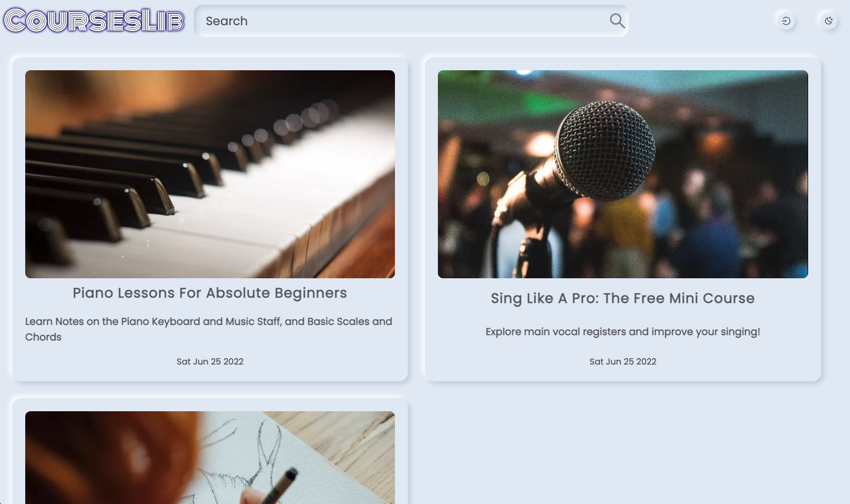Click the magnifying glass search icon
The image size is (850, 504).
coord(617,21)
